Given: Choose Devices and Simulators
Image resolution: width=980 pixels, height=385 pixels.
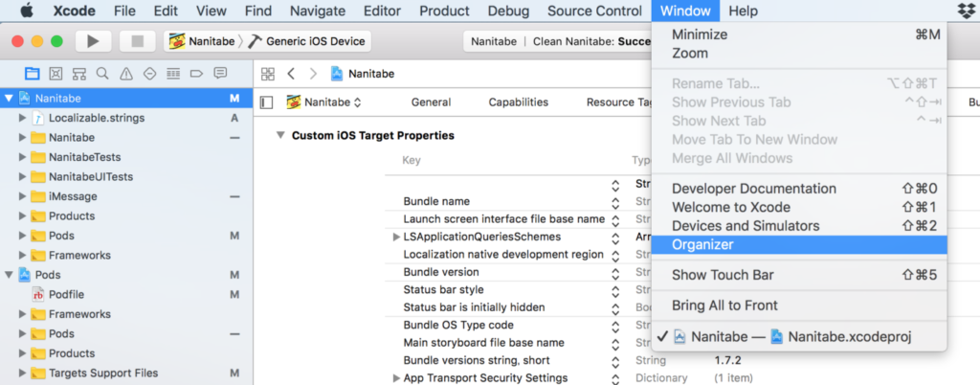Looking at the screenshot, I should [799, 226].
